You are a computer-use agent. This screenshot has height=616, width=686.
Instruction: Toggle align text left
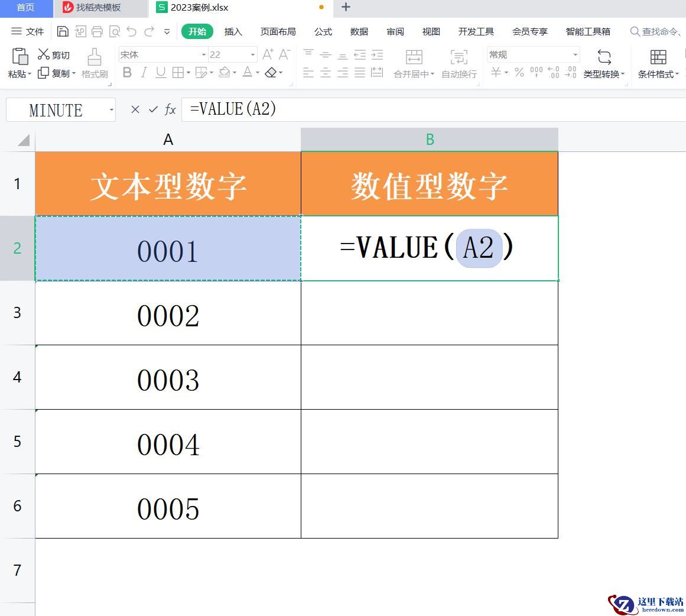coord(308,72)
